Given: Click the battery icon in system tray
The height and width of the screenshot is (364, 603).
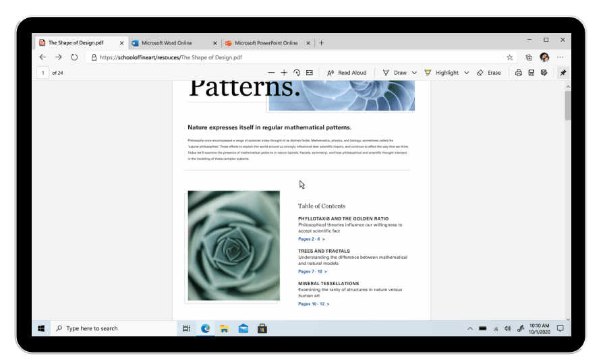Looking at the screenshot, I should pyautogui.click(x=483, y=328).
